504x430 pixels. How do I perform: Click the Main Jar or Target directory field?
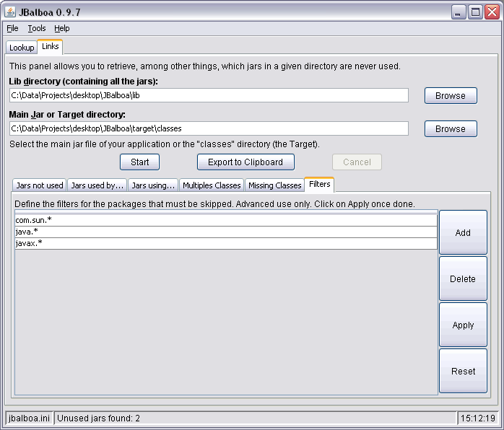209,128
